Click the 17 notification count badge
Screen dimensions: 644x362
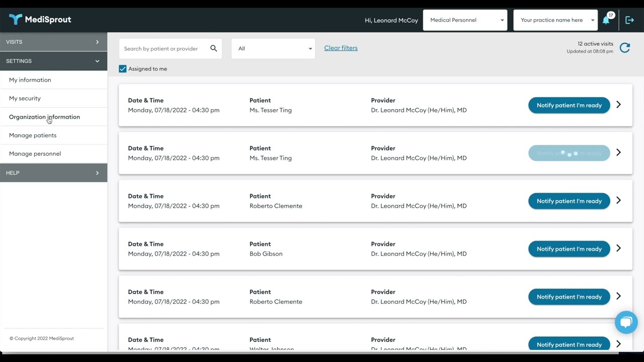611,15
